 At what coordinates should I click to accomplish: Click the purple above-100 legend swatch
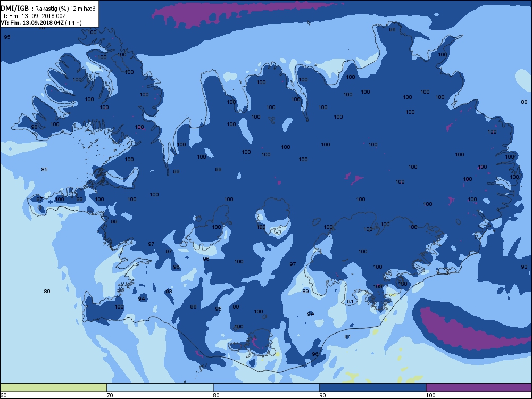(479, 387)
